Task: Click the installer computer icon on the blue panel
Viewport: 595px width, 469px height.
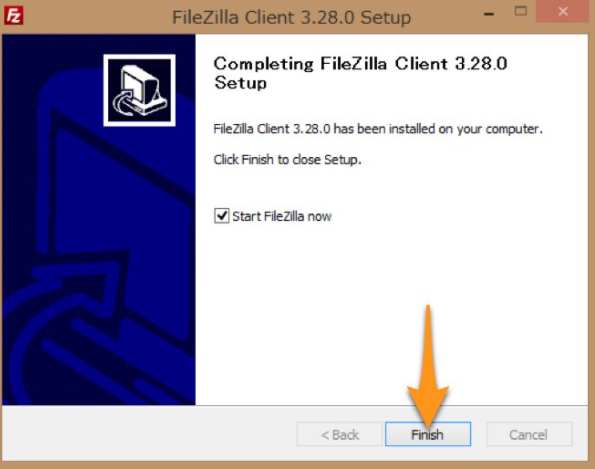Action: [x=139, y=90]
